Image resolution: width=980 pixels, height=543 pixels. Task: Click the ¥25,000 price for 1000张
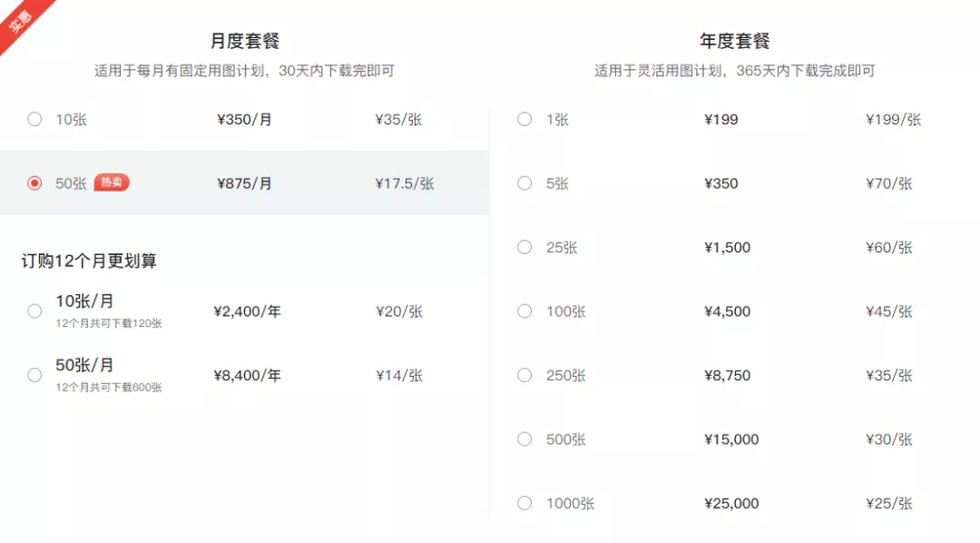[x=731, y=504]
